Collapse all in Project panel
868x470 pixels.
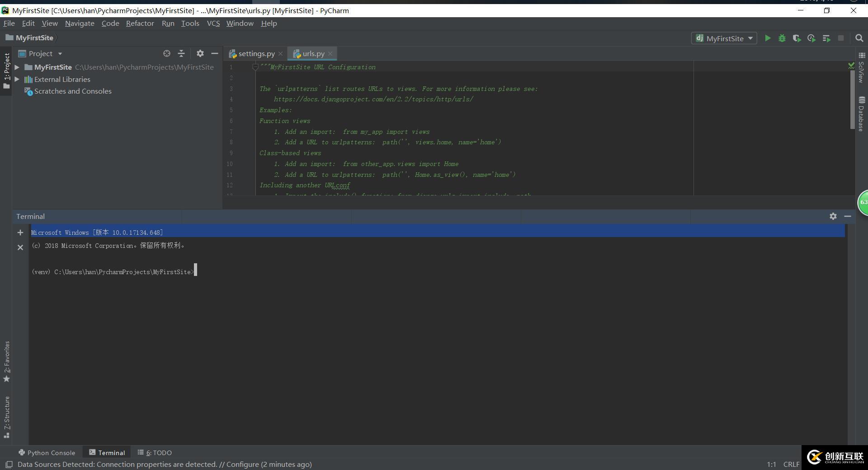(x=181, y=53)
